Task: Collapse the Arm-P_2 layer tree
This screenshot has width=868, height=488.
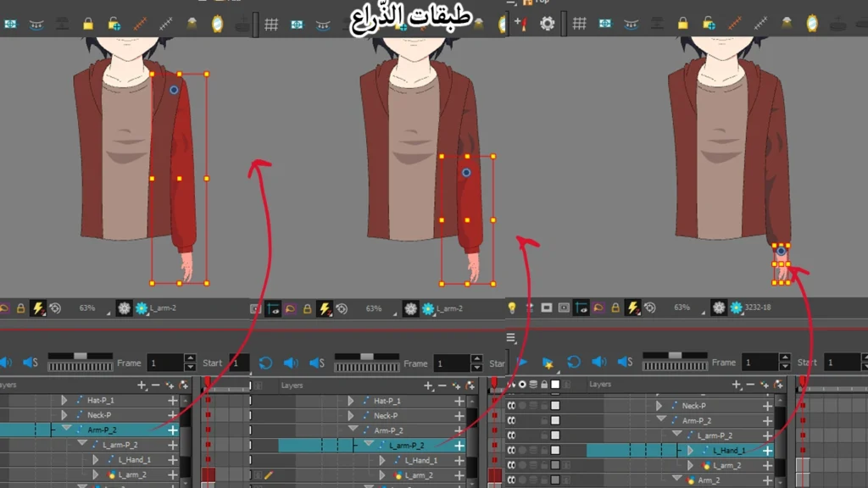Action: pyautogui.click(x=67, y=429)
